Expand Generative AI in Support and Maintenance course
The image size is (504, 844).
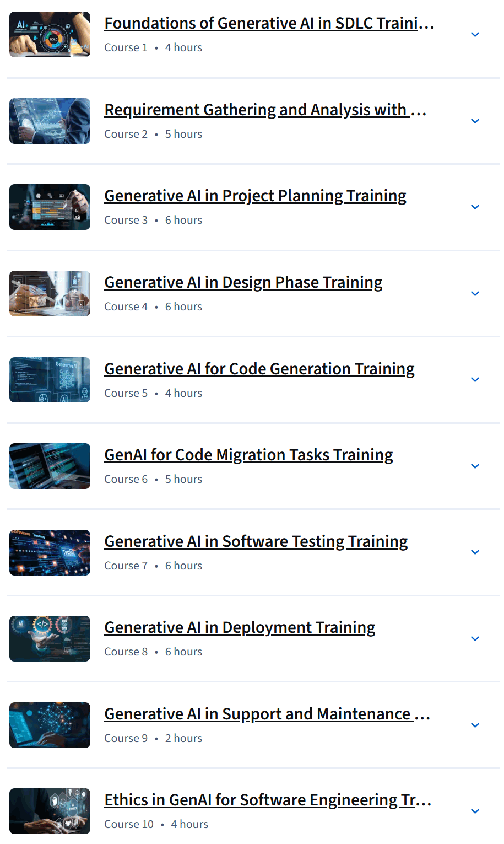475,725
